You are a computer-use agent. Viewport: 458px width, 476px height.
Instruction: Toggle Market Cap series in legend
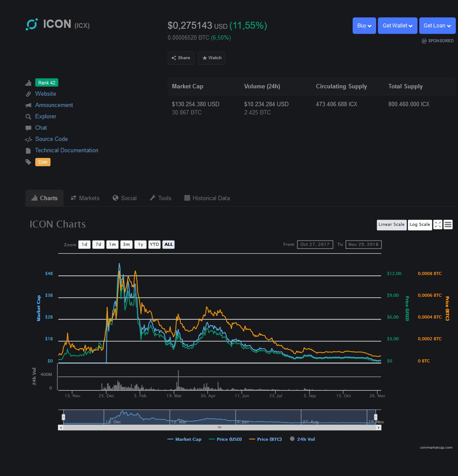click(184, 439)
